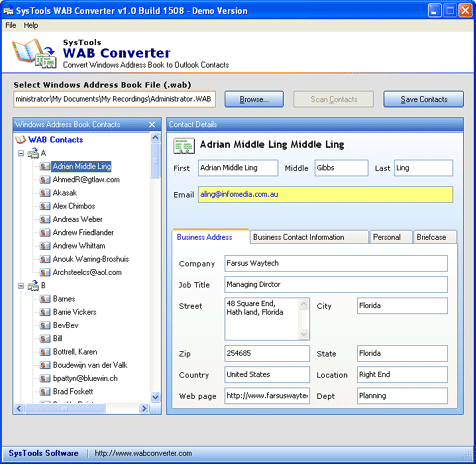Click the contact icon beside AhmedR@gtlaw.com
Screen dimensions: 476x465
tap(45, 180)
